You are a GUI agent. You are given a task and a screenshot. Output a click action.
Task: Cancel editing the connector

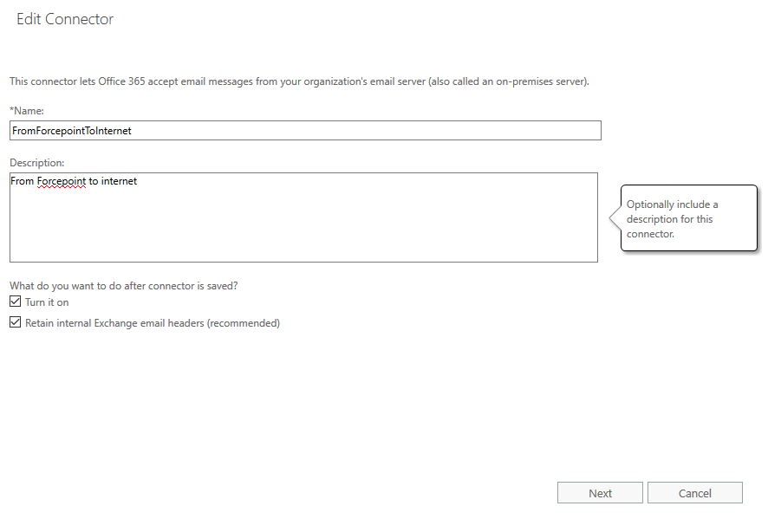click(695, 493)
